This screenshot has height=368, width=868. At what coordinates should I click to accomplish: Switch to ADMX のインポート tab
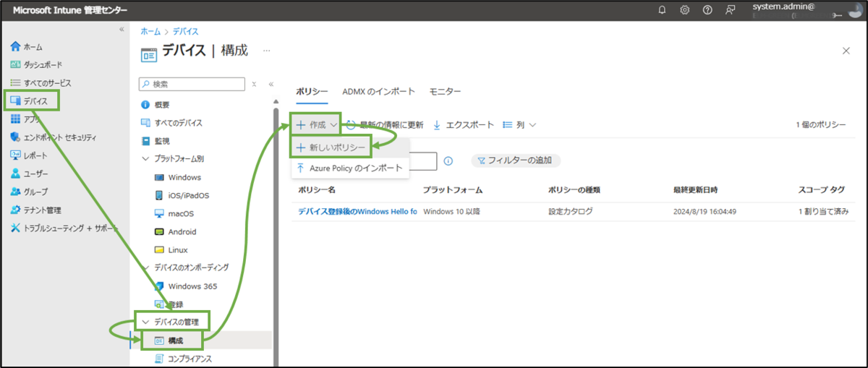pyautogui.click(x=378, y=91)
